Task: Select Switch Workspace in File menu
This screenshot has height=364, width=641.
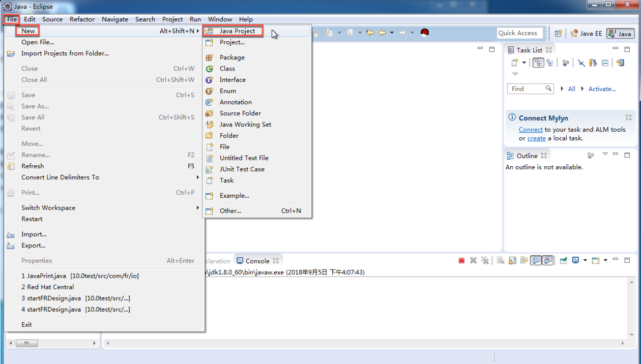Action: click(105, 208)
